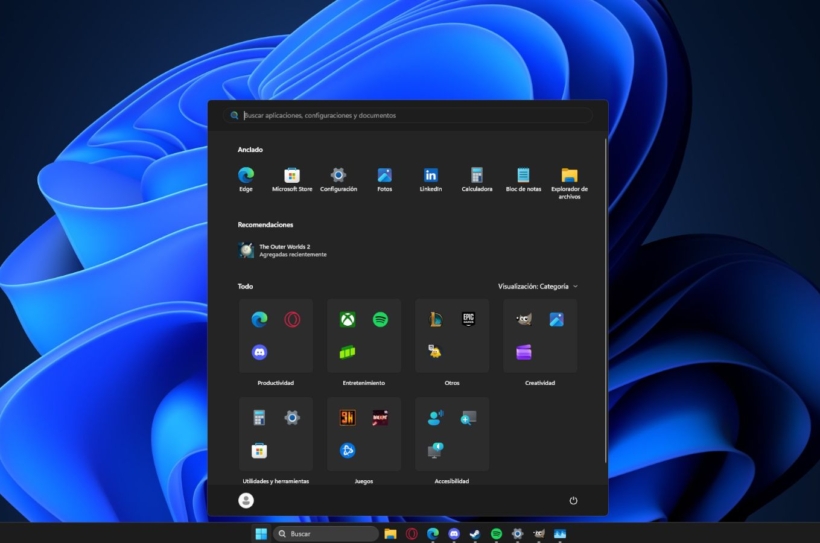
Task: Launch League of Legends in Otros
Action: coord(435,319)
